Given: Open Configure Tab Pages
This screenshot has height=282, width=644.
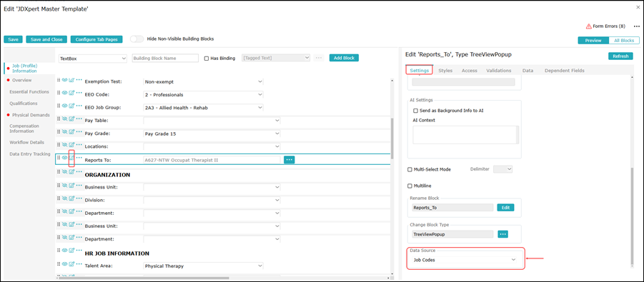Looking at the screenshot, I should click(96, 39).
